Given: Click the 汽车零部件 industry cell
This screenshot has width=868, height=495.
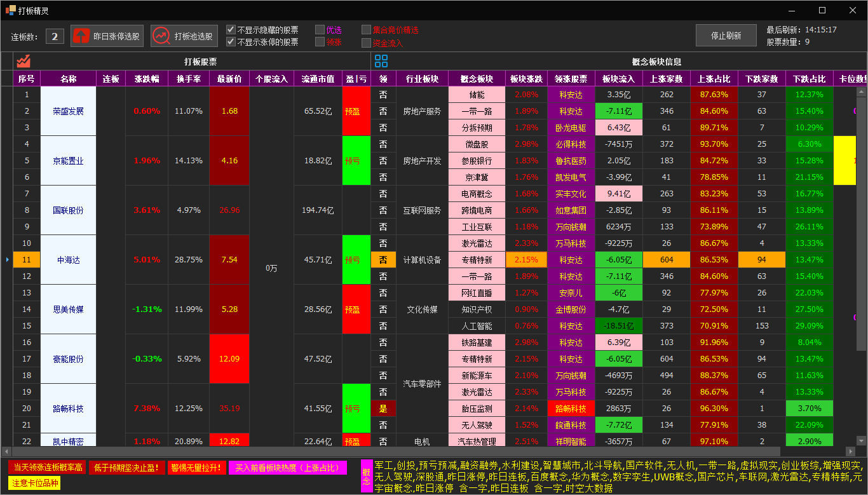Looking at the screenshot, I should coord(422,383).
